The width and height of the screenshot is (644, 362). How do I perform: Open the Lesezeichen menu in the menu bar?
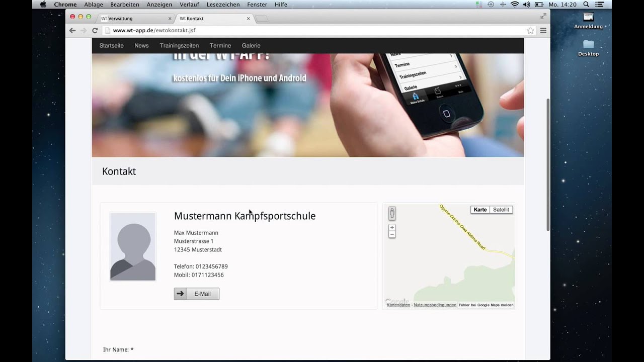pyautogui.click(x=223, y=5)
